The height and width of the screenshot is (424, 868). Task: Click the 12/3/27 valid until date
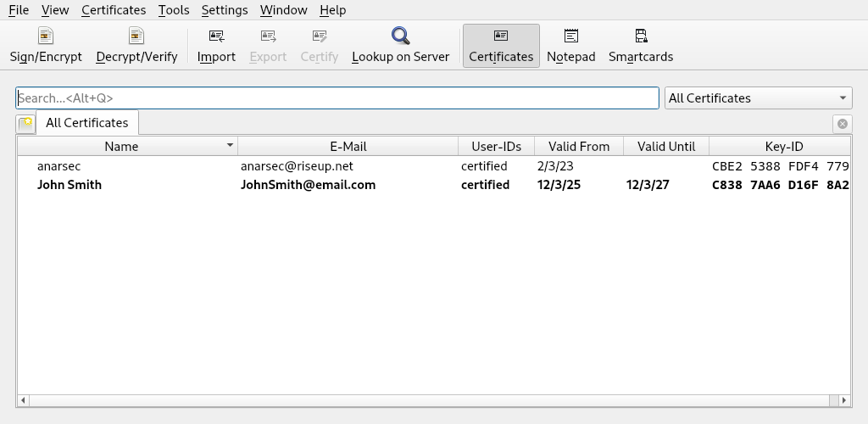click(x=648, y=185)
